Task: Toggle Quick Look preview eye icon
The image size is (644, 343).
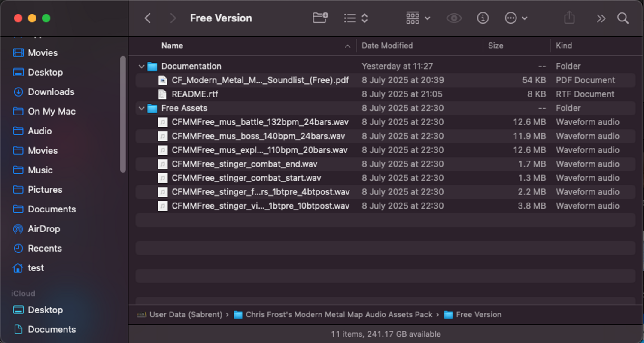Action: coord(454,18)
